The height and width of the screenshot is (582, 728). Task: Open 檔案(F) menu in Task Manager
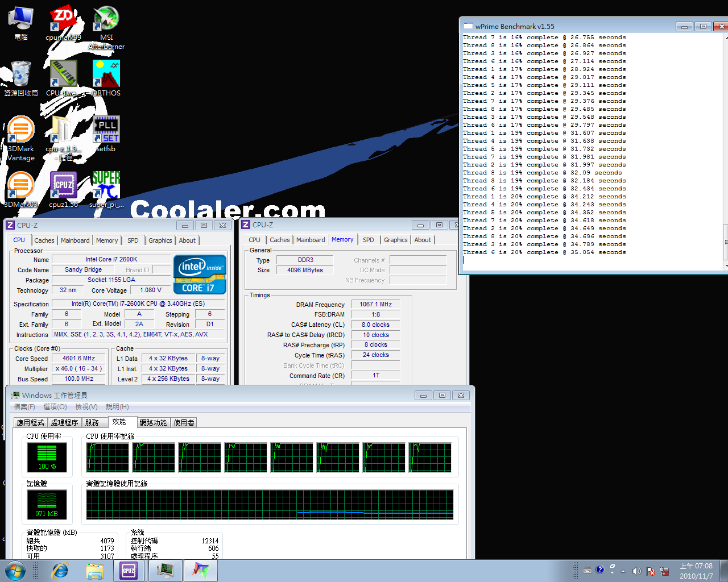tap(24, 407)
